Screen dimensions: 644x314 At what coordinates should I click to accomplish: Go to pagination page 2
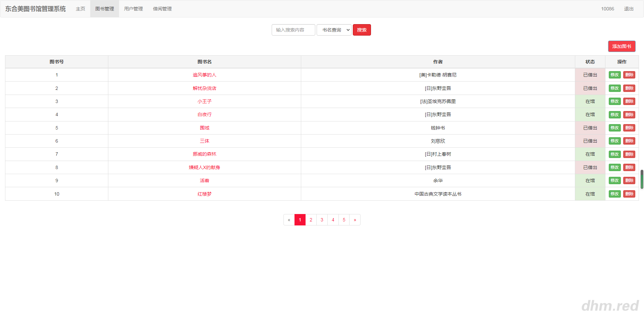tap(311, 220)
